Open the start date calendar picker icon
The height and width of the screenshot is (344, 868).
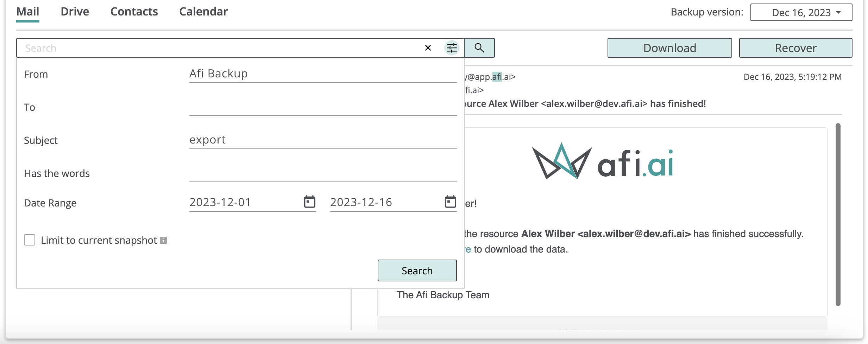(309, 202)
